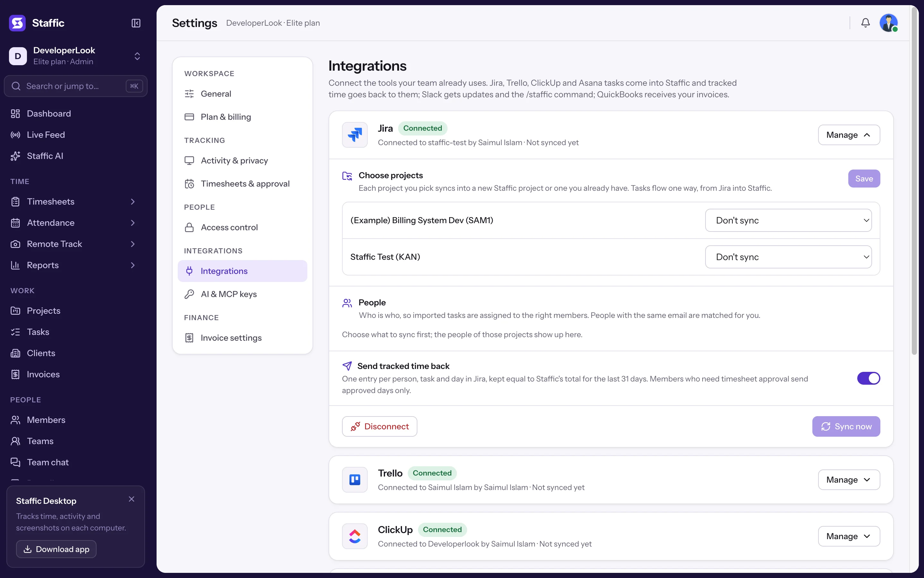Click the People section icon
This screenshot has height=578, width=924.
pyautogui.click(x=347, y=303)
